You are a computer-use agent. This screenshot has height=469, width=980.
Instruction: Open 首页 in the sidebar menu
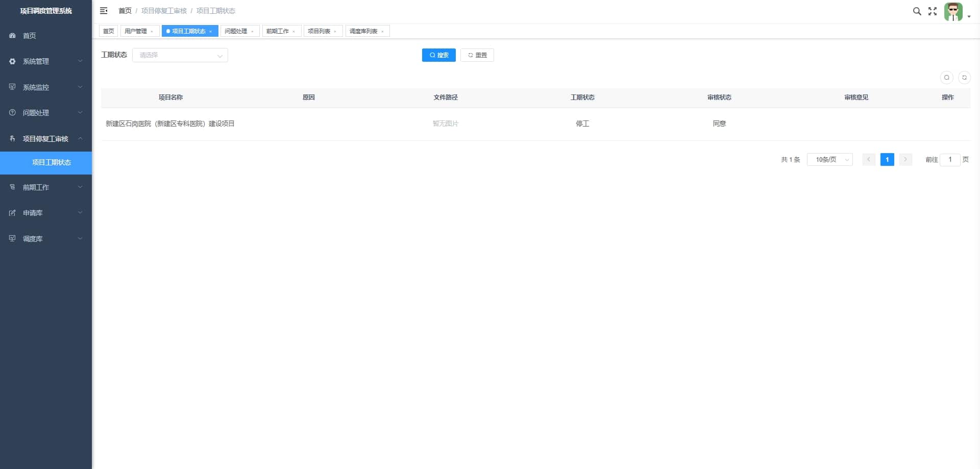(46, 36)
